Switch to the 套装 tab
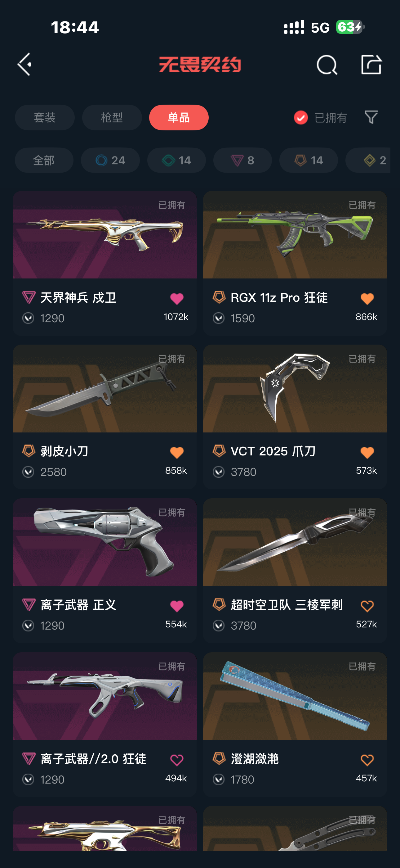This screenshot has width=400, height=868. click(x=45, y=118)
